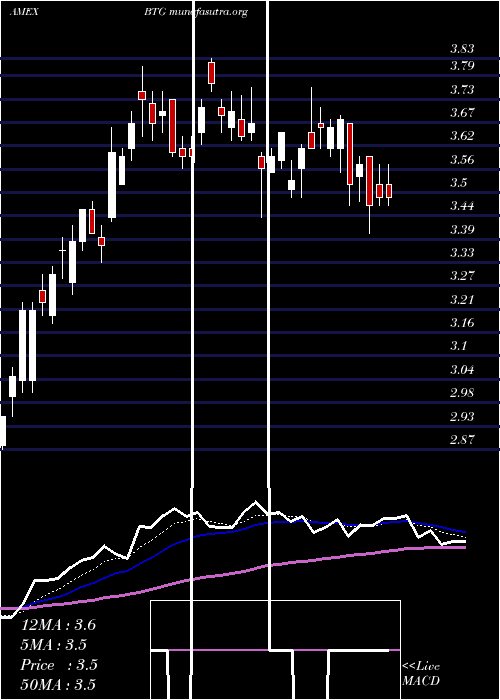Select the 3.67 price axis label
This screenshot has height=700, width=500.
(462, 112)
